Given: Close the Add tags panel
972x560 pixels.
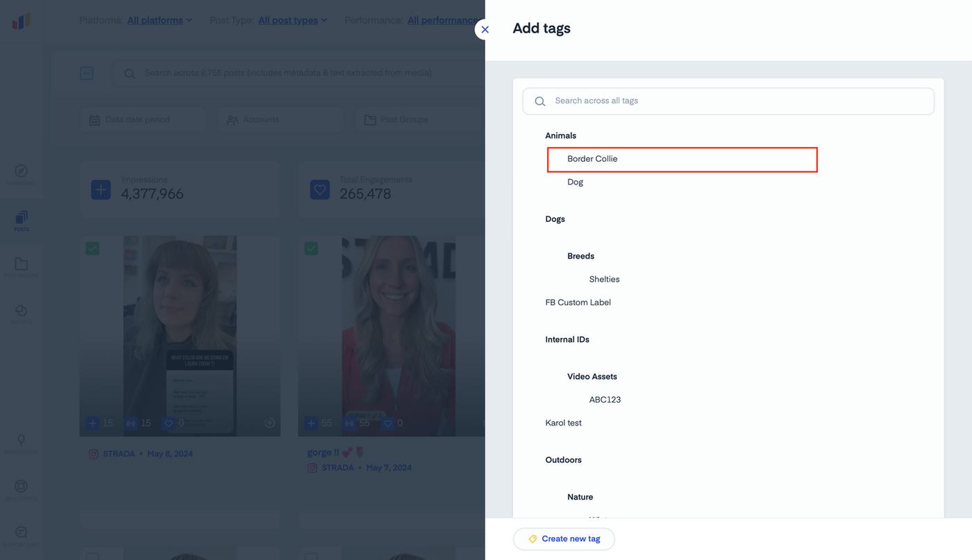Looking at the screenshot, I should (x=485, y=29).
